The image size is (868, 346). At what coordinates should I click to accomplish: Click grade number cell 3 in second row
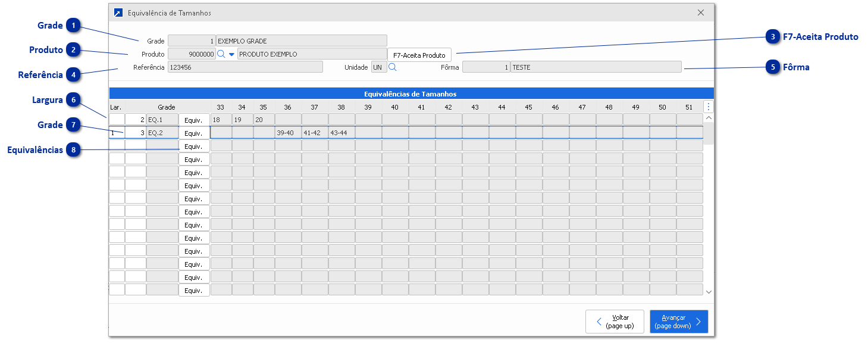click(x=136, y=133)
